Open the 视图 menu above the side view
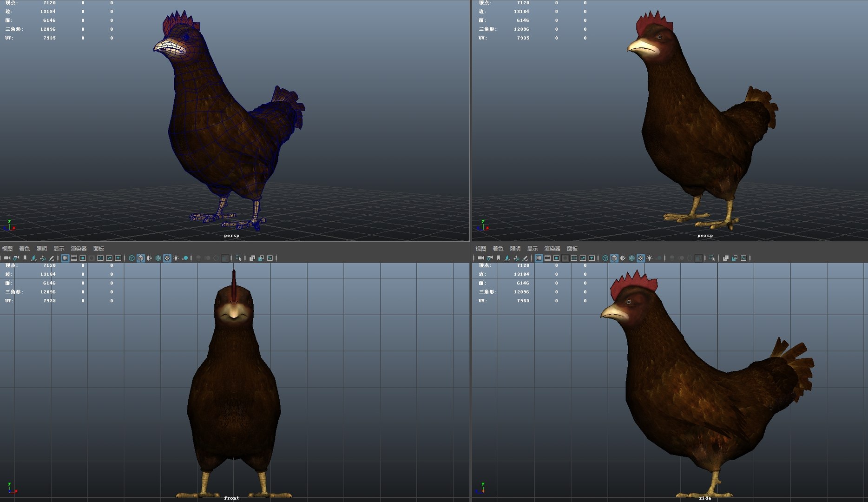The height and width of the screenshot is (502, 868). coord(481,249)
